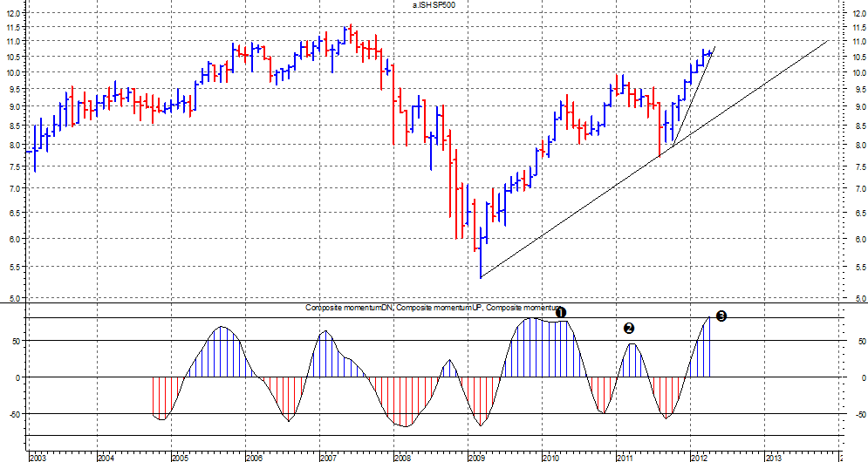Screen dimensions: 868x462
Task: Select 0 on the left momentum scale
Action: click(20, 378)
